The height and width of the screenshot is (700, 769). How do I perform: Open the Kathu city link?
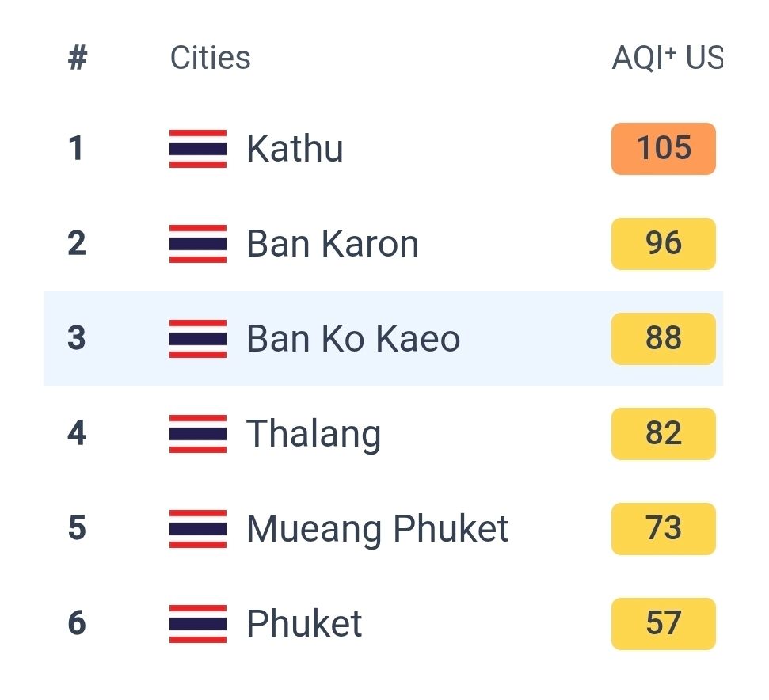point(295,148)
